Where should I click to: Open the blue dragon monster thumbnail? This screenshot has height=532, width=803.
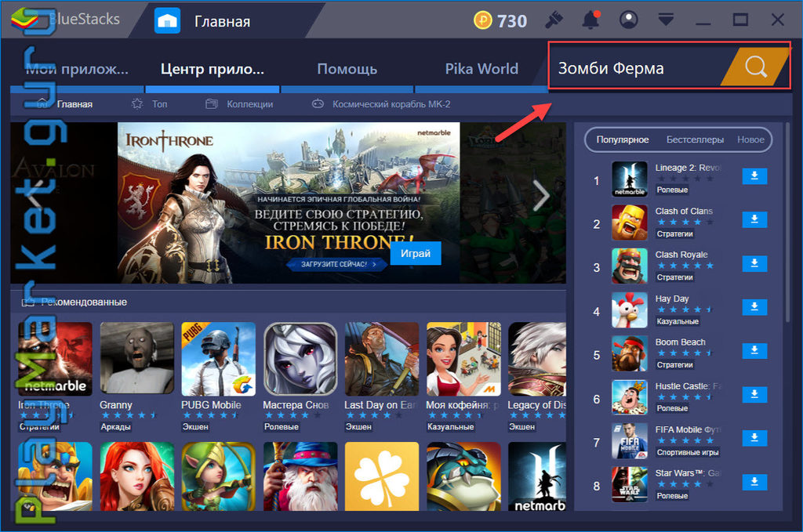(x=463, y=476)
